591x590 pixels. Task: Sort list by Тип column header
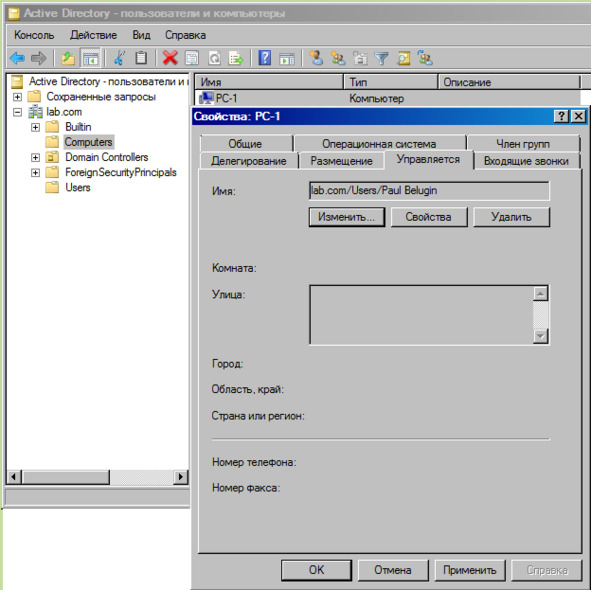click(391, 82)
